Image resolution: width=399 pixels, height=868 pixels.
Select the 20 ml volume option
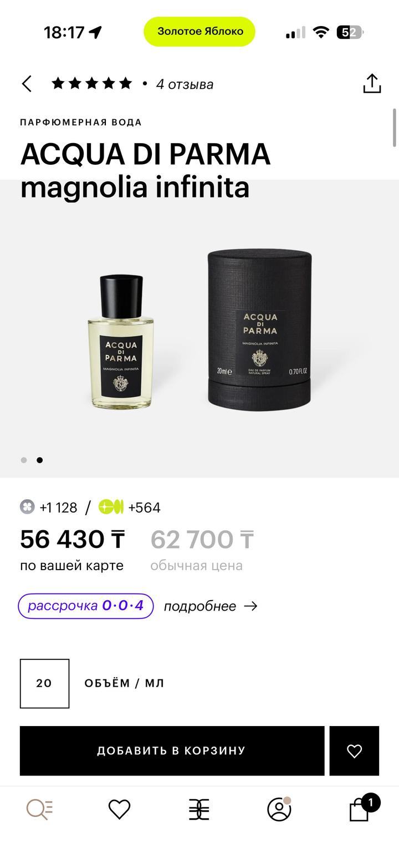pos(44,683)
